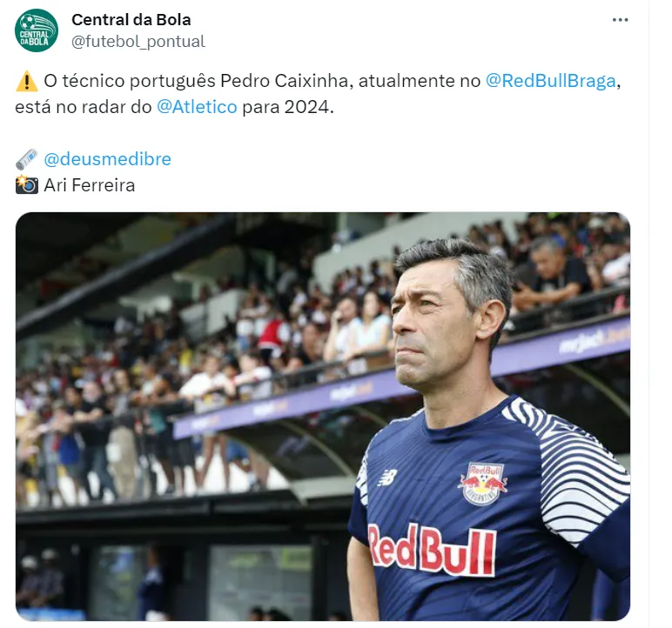Click the camera flash emoji
The width and height of the screenshot is (672, 628).
pos(27,185)
